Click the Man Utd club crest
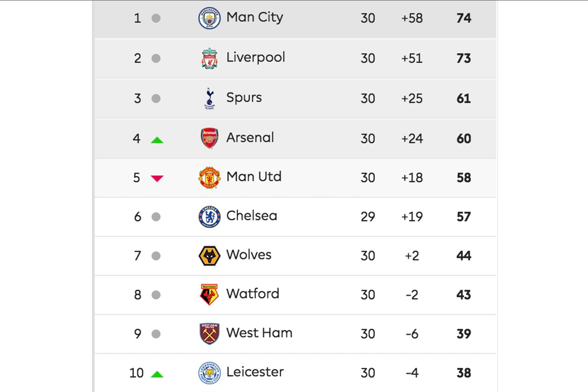The height and width of the screenshot is (392, 588). click(x=209, y=177)
